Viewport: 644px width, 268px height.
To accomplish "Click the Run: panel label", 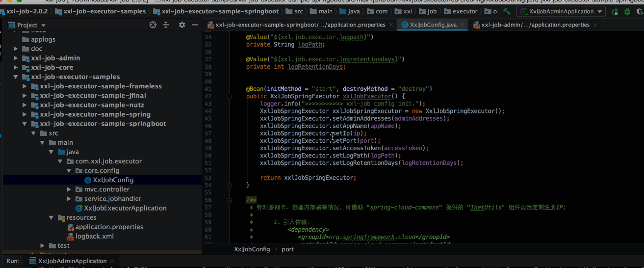I will click(13, 261).
